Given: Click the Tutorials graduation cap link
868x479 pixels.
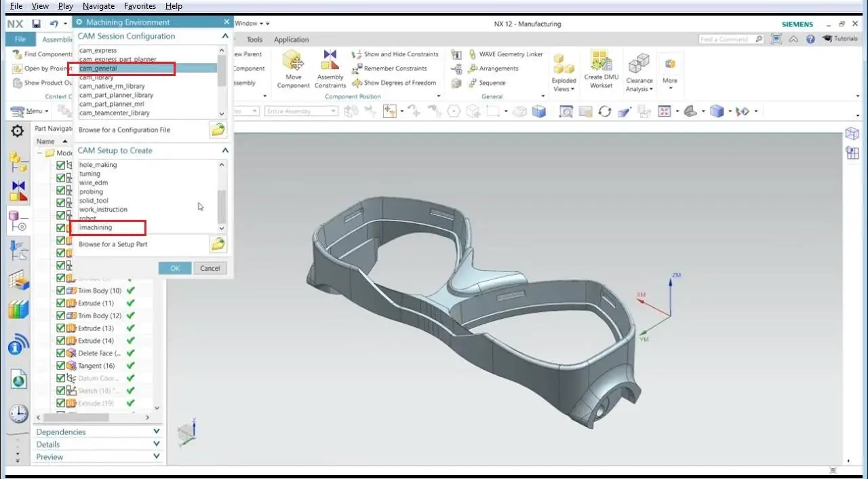Looking at the screenshot, I should click(840, 39).
